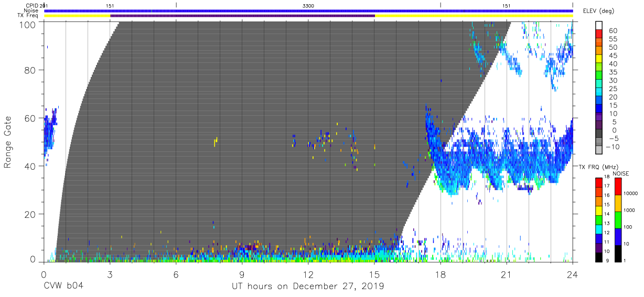Image resolution: width=644 pixels, height=297 pixels.
Task: Click the red swatch in the ELEV colorbar
Action: (x=599, y=34)
